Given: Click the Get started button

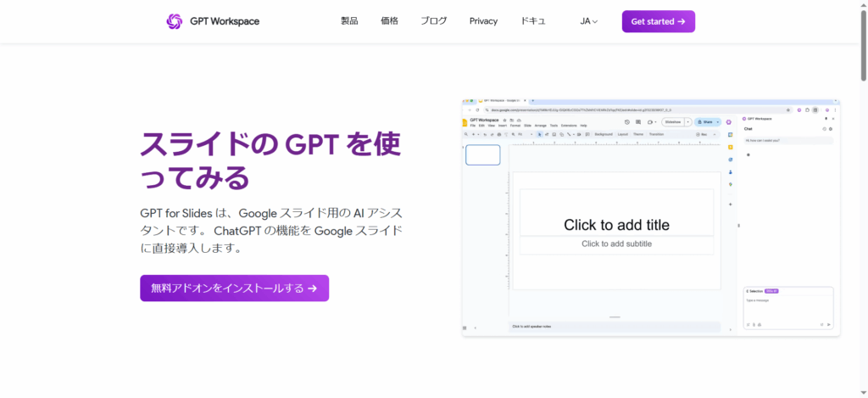Looking at the screenshot, I should click(x=658, y=21).
